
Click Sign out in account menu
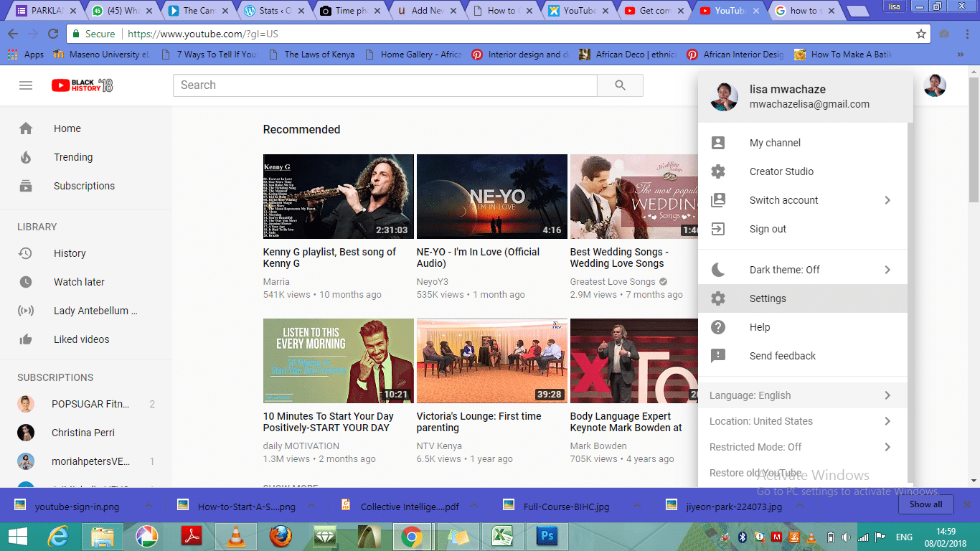(x=768, y=229)
